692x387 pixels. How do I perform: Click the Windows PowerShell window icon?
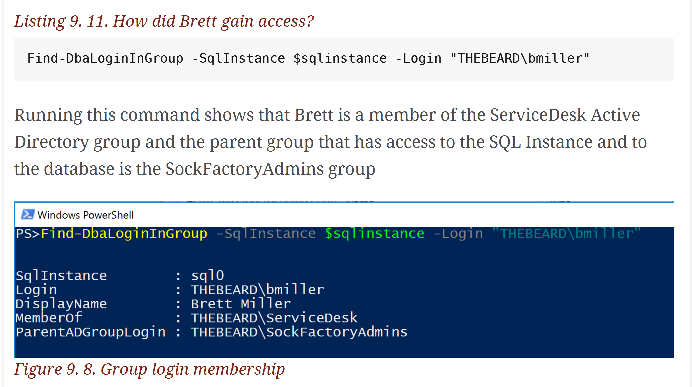coord(28,215)
